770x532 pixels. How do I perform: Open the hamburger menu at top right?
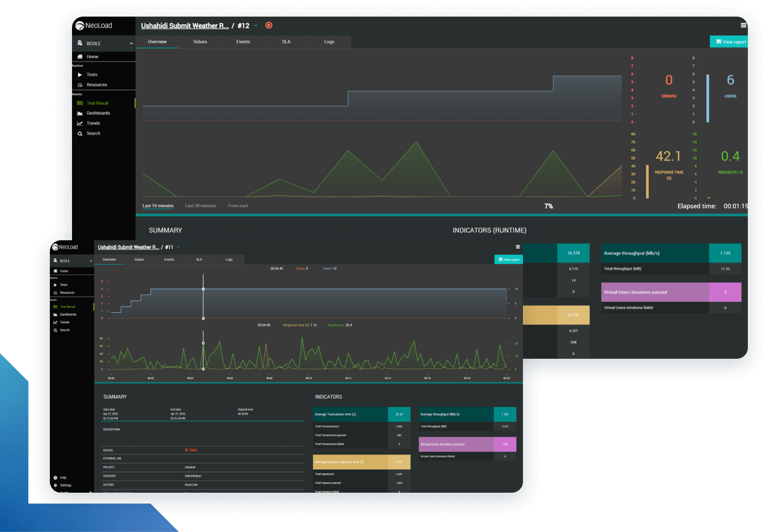[x=743, y=25]
